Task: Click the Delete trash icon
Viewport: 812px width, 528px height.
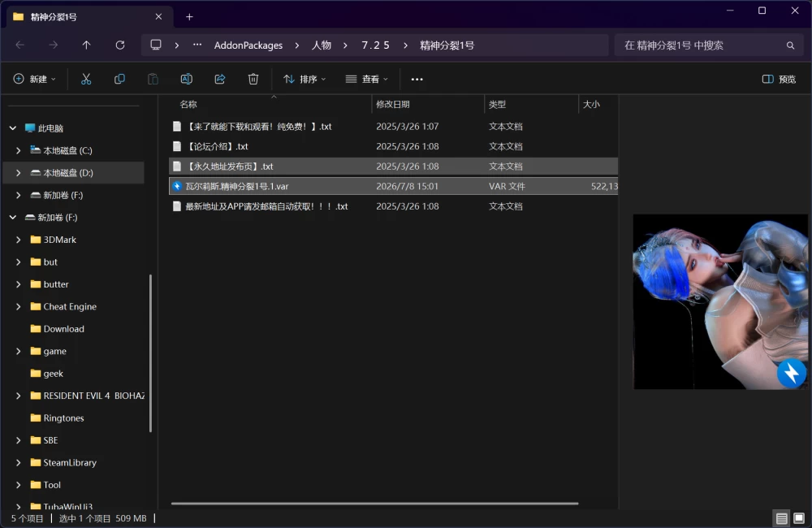Action: click(x=253, y=79)
